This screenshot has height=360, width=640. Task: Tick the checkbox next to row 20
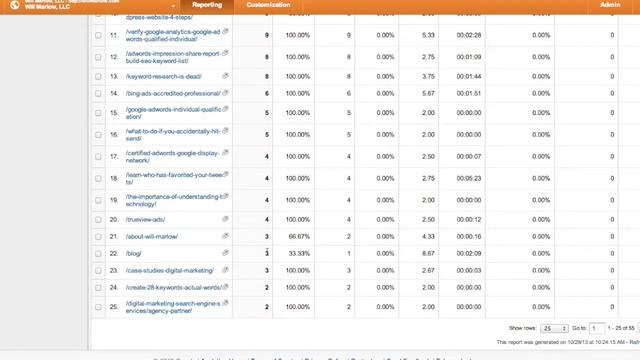coord(98,220)
